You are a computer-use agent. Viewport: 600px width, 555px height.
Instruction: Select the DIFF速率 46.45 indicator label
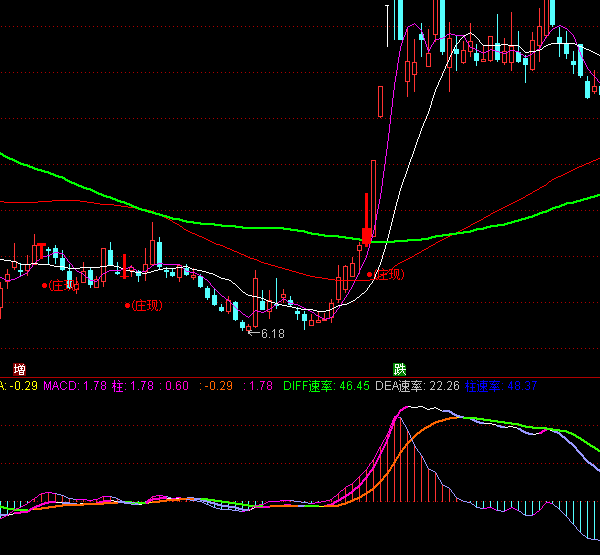[326, 385]
